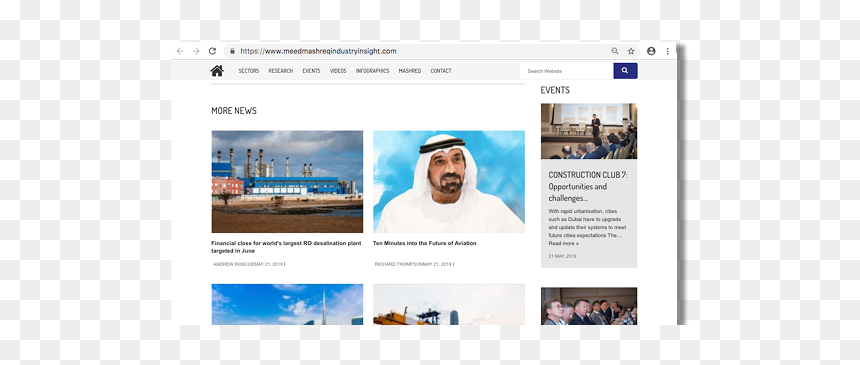Select author Andrew Roscoe byline
Viewport: 860px width, 365px height.
click(234, 264)
